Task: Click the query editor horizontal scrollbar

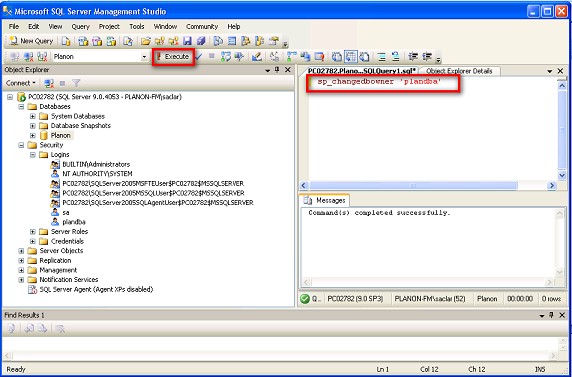Action: pyautogui.click(x=413, y=185)
